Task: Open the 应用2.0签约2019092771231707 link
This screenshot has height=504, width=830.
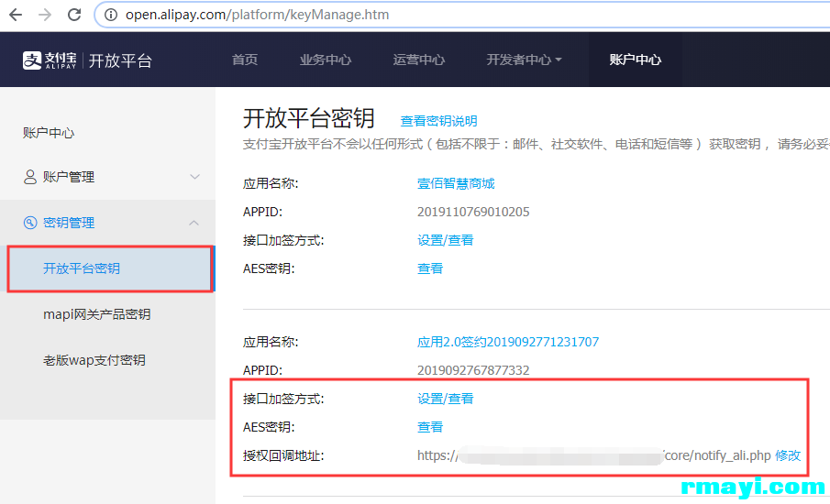Action: click(508, 342)
